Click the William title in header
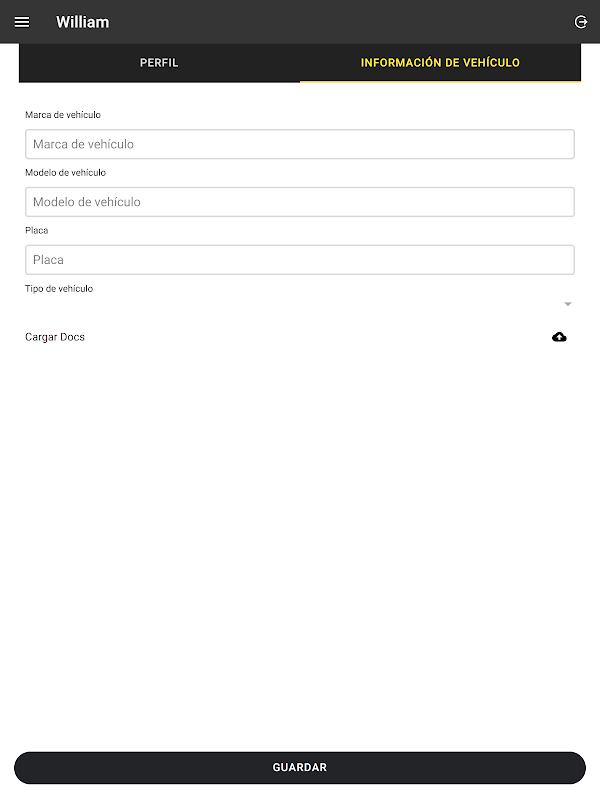The height and width of the screenshot is (800, 600). coord(83,22)
